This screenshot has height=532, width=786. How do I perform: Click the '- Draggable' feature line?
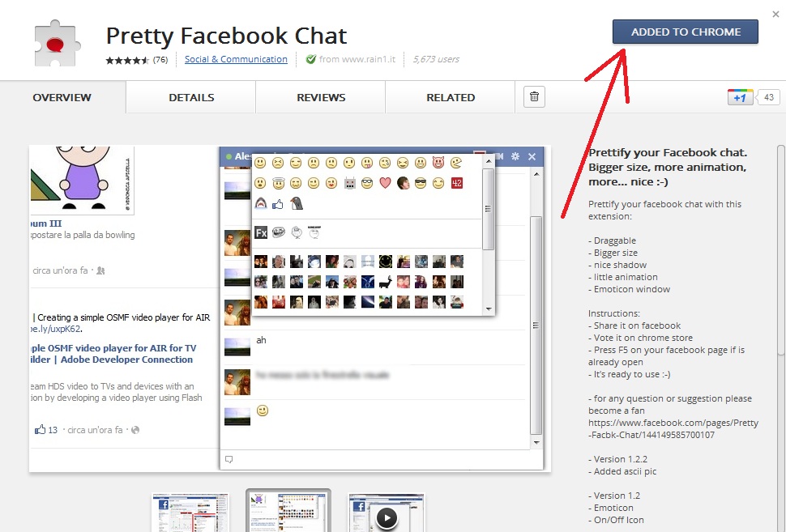(x=612, y=240)
